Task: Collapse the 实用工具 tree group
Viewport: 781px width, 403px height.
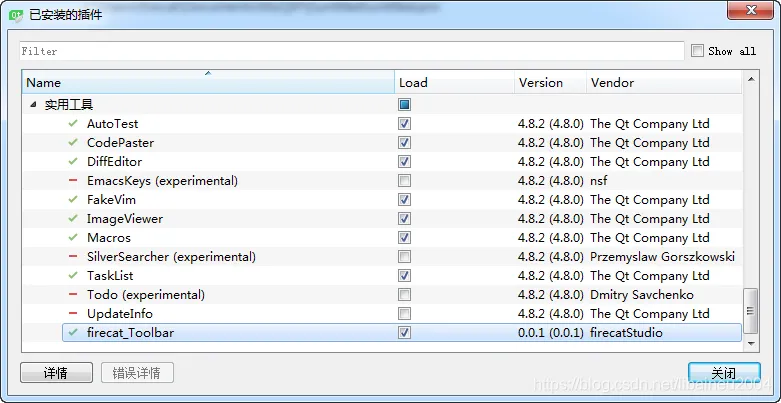Action: [x=33, y=105]
